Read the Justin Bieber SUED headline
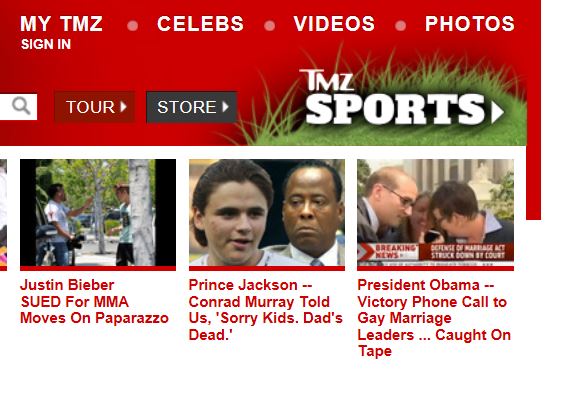Viewport: 573px width, 405px height. tap(94, 302)
